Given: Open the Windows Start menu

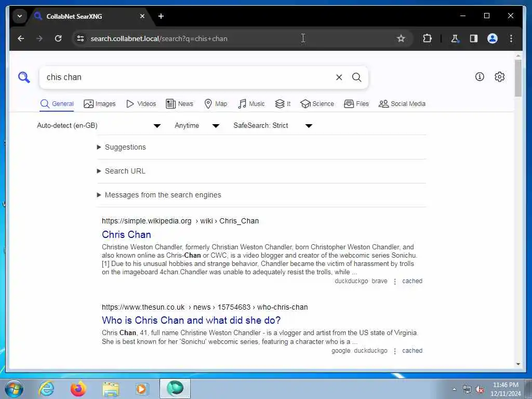Looking at the screenshot, I should [x=14, y=389].
